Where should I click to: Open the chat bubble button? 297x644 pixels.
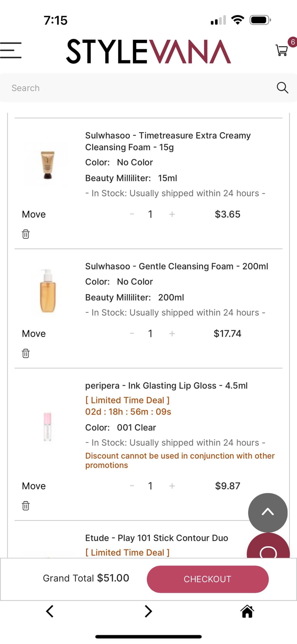[268, 546]
